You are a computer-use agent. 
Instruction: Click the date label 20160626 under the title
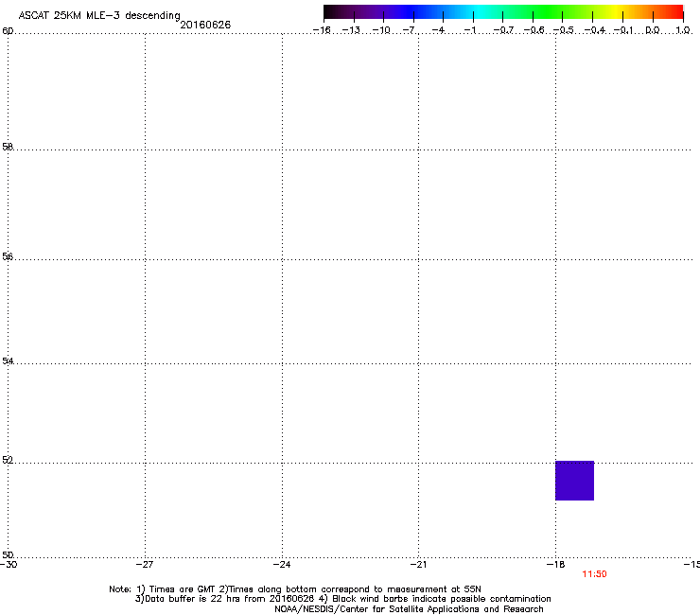pos(205,25)
